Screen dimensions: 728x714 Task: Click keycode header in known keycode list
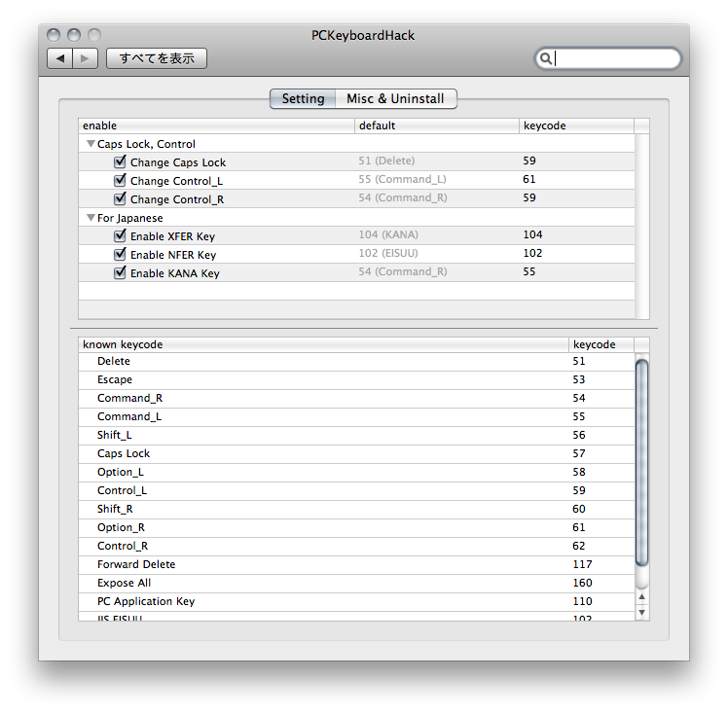click(601, 344)
